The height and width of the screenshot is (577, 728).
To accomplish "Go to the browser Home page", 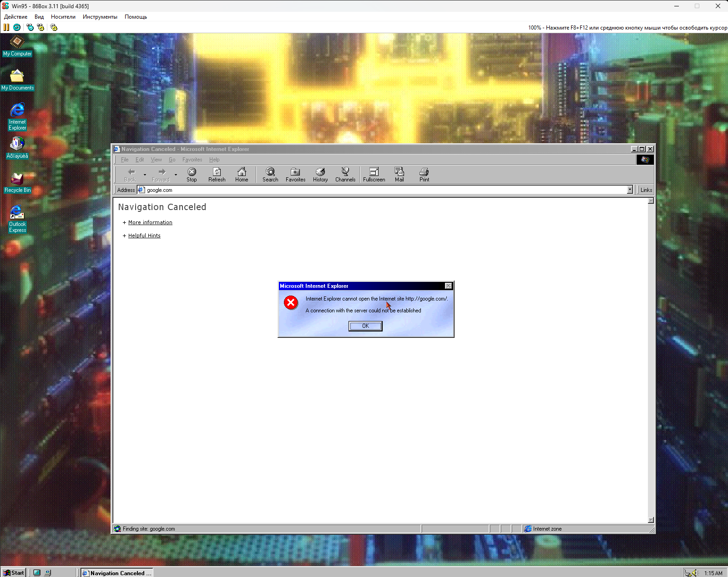I will click(x=242, y=174).
